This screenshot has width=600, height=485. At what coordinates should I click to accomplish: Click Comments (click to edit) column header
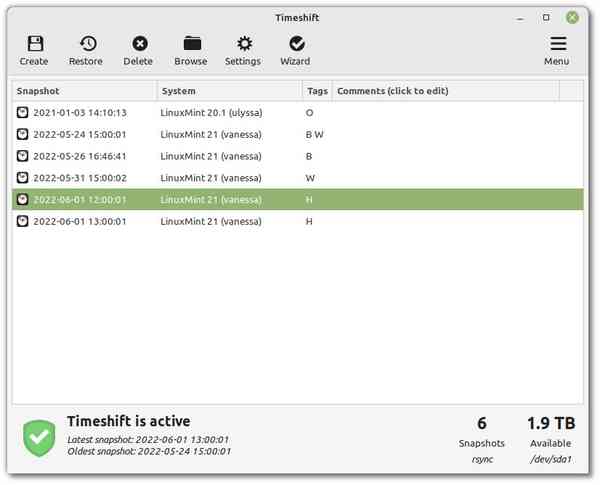point(446,91)
